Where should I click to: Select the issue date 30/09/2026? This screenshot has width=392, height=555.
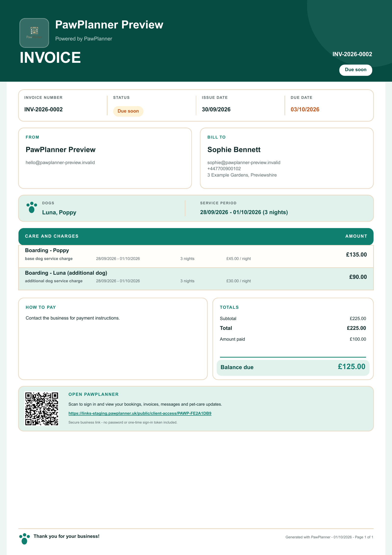(x=216, y=109)
